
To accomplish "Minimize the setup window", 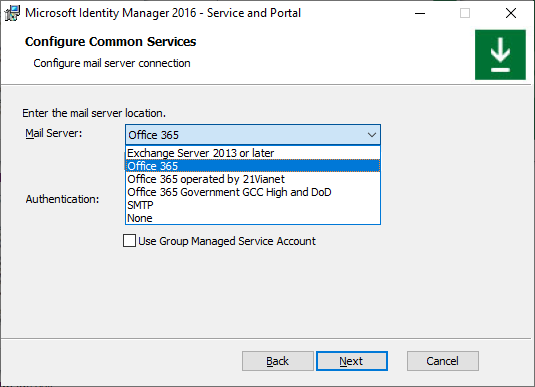I will (420, 13).
